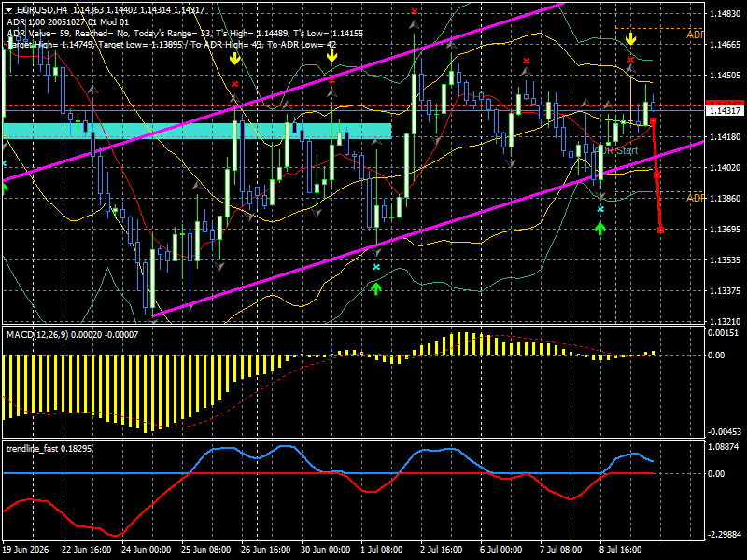This screenshot has height=560, width=747.
Task: Click the 1.13535 price axis label
Action: pos(726,260)
